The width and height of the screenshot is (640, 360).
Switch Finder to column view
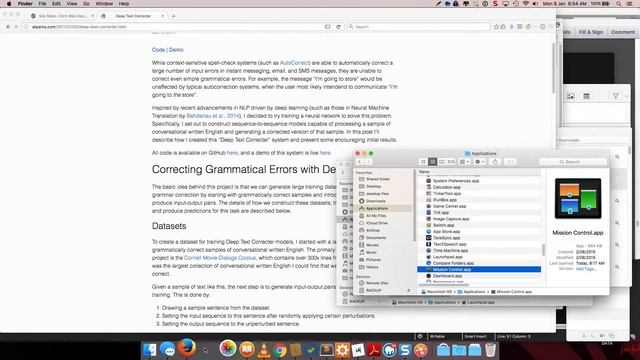[x=442, y=162]
